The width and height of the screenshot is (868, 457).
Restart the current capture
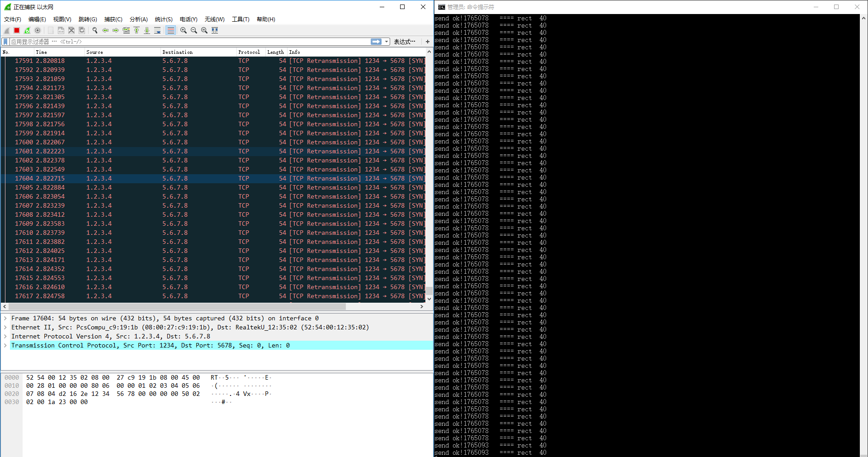coord(27,30)
